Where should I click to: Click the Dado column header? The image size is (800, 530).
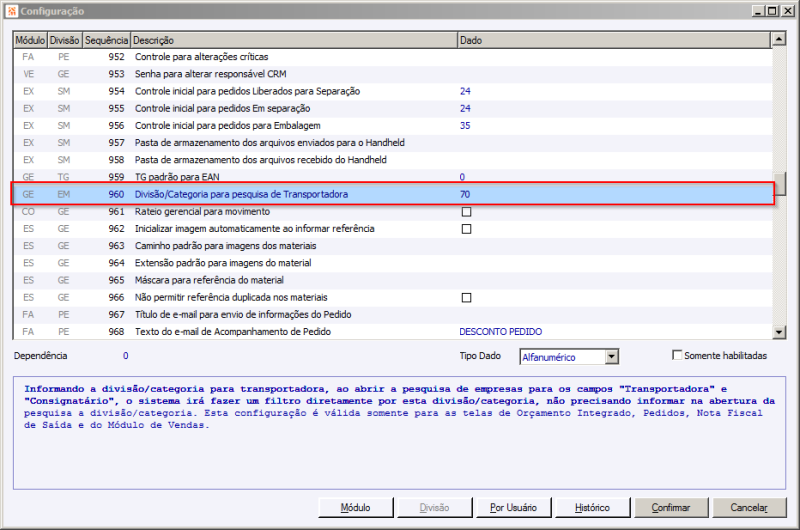pyautogui.click(x=614, y=40)
